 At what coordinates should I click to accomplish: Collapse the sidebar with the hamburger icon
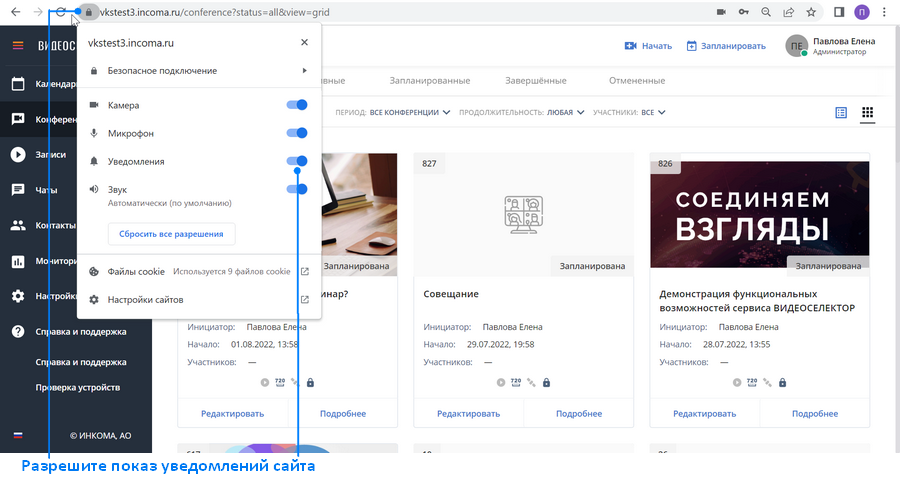(18, 45)
